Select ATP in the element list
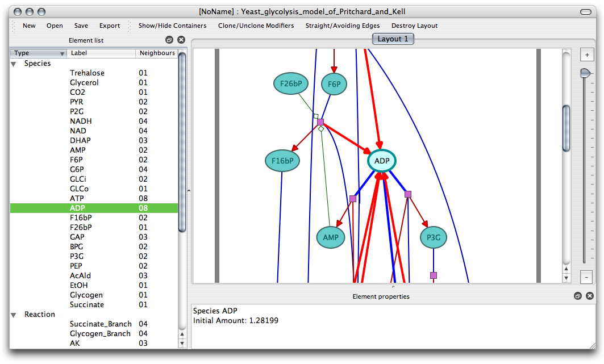 [x=77, y=198]
